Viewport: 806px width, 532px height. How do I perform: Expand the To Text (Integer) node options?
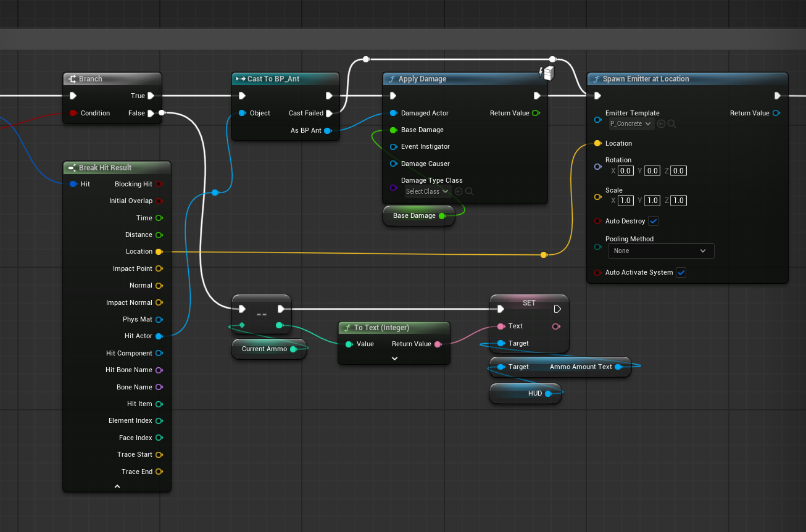[x=394, y=358]
